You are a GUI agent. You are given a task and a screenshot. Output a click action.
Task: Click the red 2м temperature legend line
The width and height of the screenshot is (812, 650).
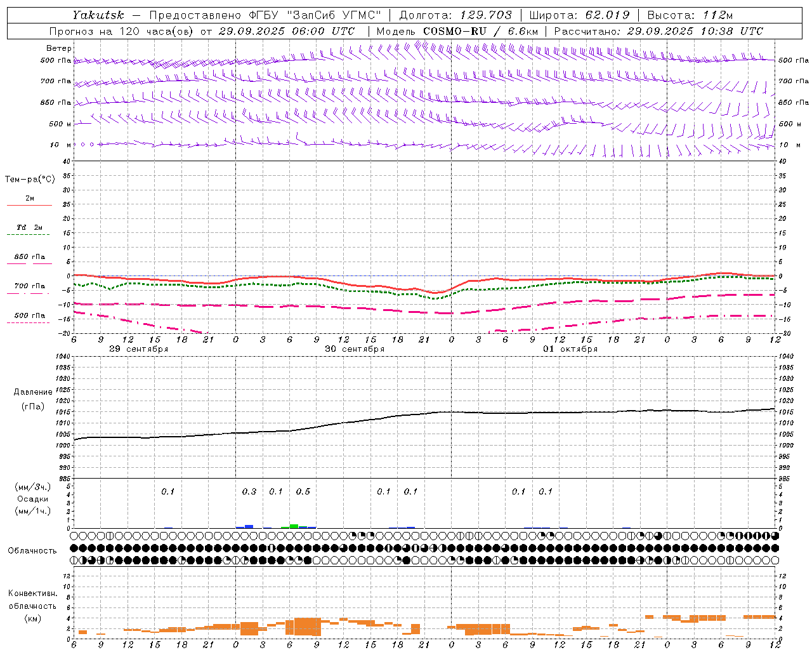coord(29,206)
